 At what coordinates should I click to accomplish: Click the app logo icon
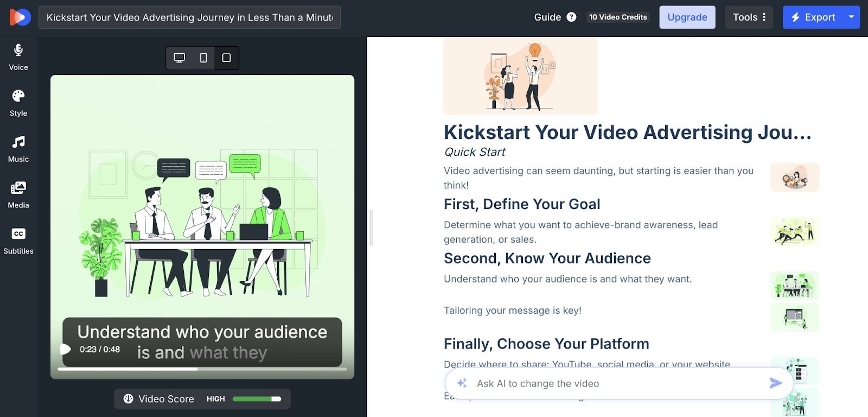pyautogui.click(x=20, y=17)
